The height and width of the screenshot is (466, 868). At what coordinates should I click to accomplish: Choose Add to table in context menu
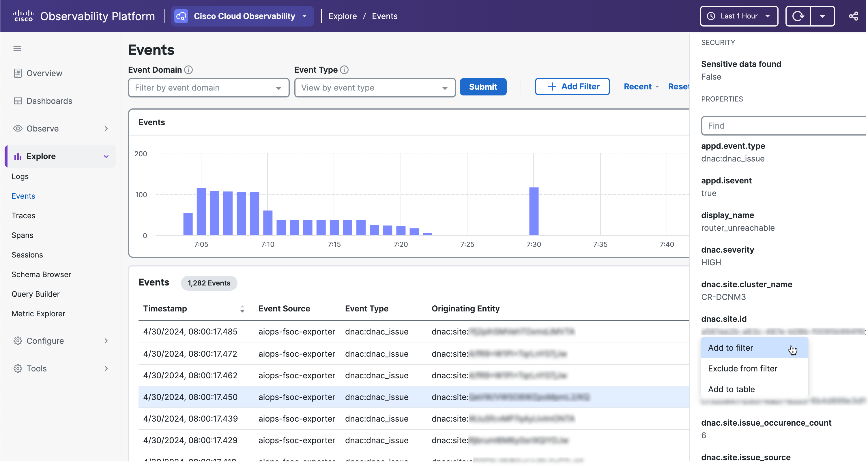[754, 389]
